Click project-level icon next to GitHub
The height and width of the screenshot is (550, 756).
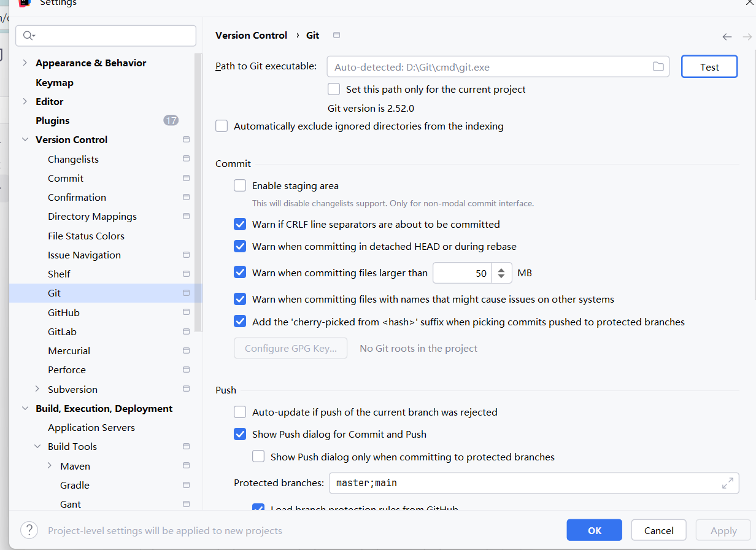tap(186, 312)
